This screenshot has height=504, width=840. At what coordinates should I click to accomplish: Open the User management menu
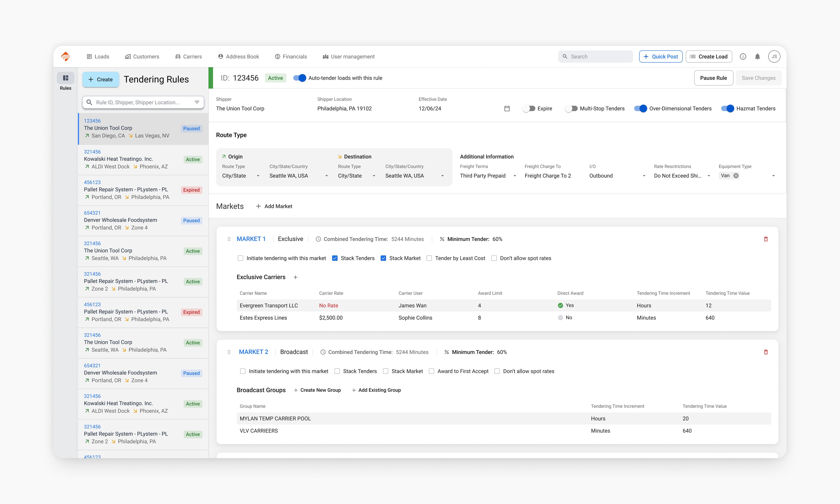[349, 56]
